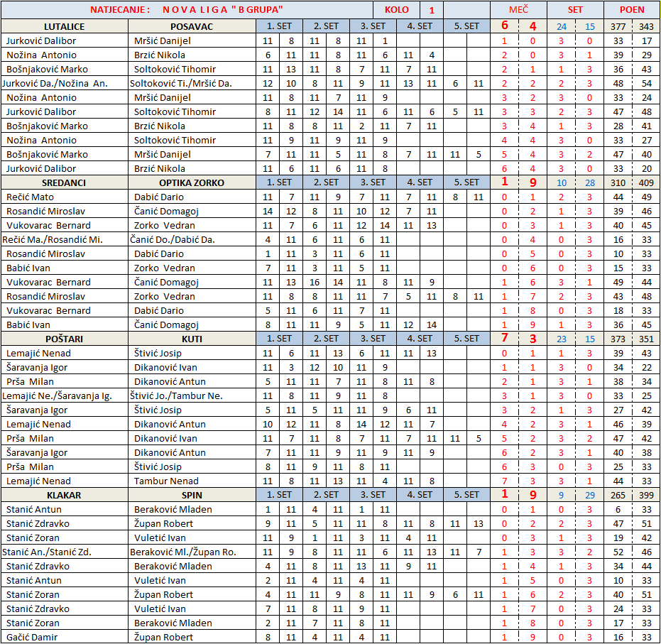Select the POSAVAC team header cell
This screenshot has width=661, height=644.
tap(192, 26)
